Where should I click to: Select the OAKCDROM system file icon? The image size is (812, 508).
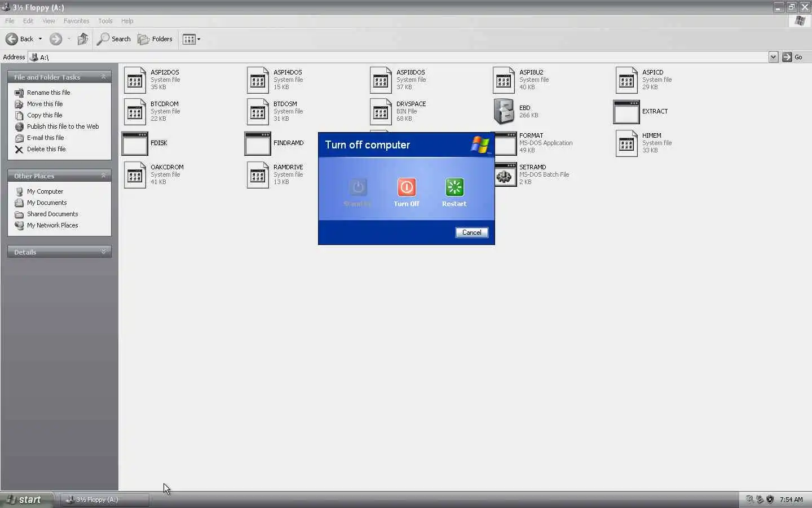pos(135,175)
